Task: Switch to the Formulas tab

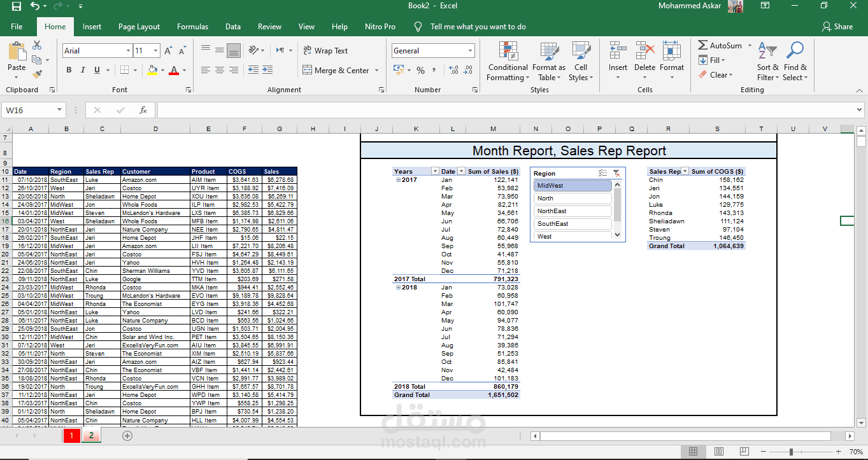Action: point(192,27)
